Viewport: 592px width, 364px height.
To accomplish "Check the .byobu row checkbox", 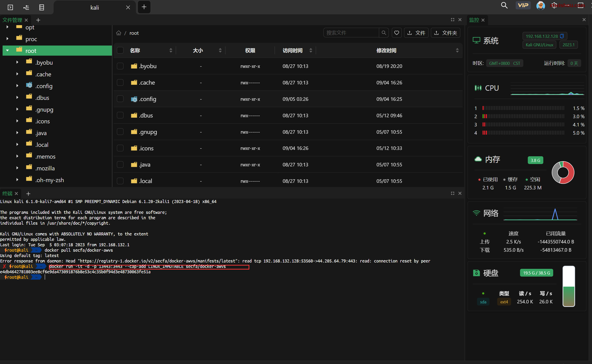I will click(120, 66).
